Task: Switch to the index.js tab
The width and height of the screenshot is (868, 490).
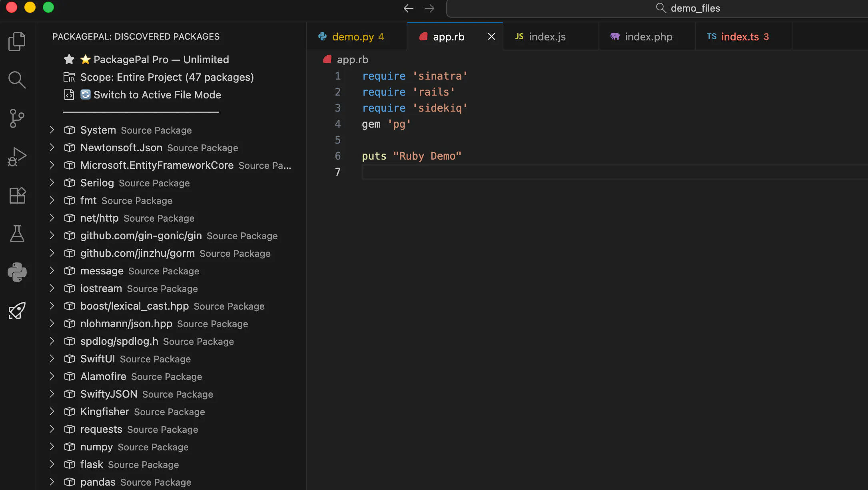Action: pyautogui.click(x=551, y=37)
